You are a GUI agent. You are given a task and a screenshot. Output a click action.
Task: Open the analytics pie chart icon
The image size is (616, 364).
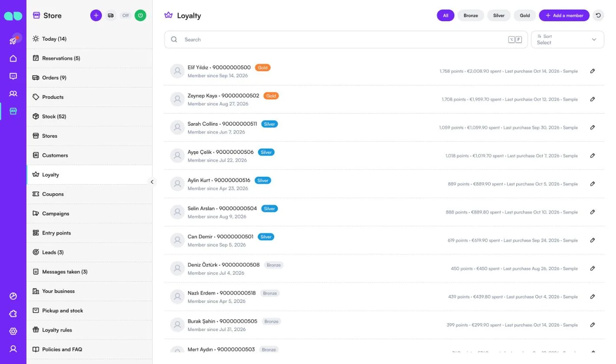(13, 296)
